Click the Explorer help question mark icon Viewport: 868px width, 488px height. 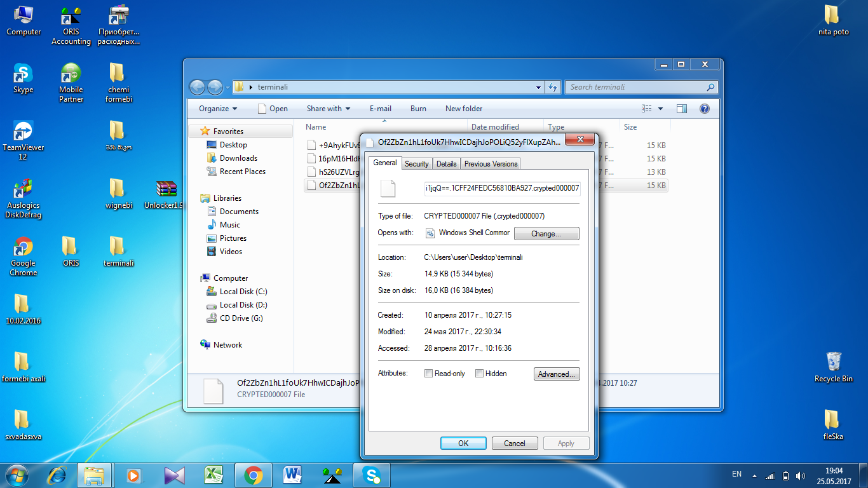(704, 109)
